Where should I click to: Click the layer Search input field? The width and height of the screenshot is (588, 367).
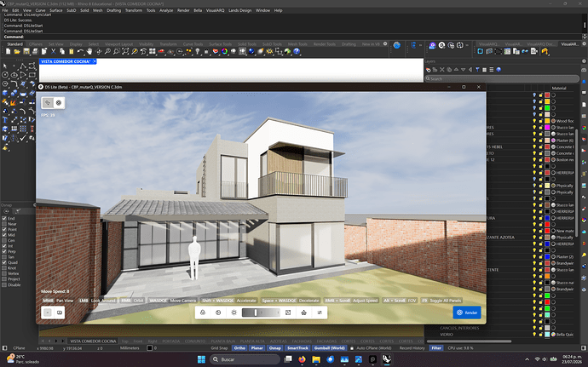point(502,78)
